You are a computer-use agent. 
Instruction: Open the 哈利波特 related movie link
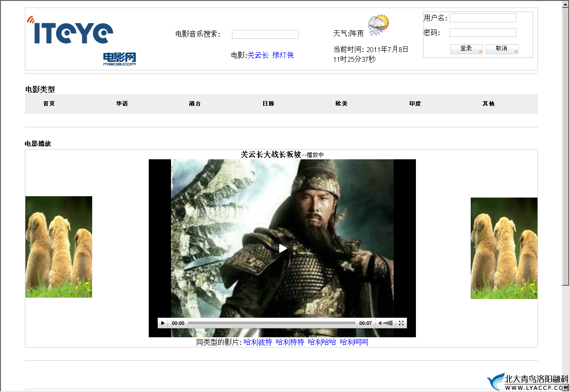258,342
